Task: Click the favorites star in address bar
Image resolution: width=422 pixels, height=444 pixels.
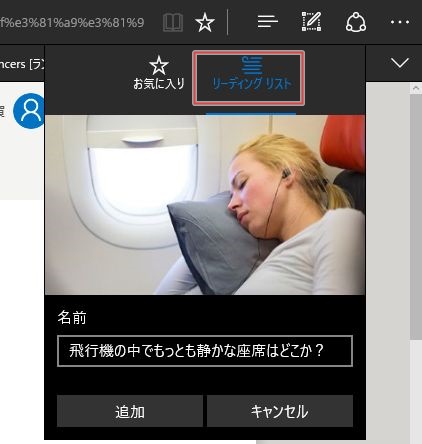Action: (204, 23)
